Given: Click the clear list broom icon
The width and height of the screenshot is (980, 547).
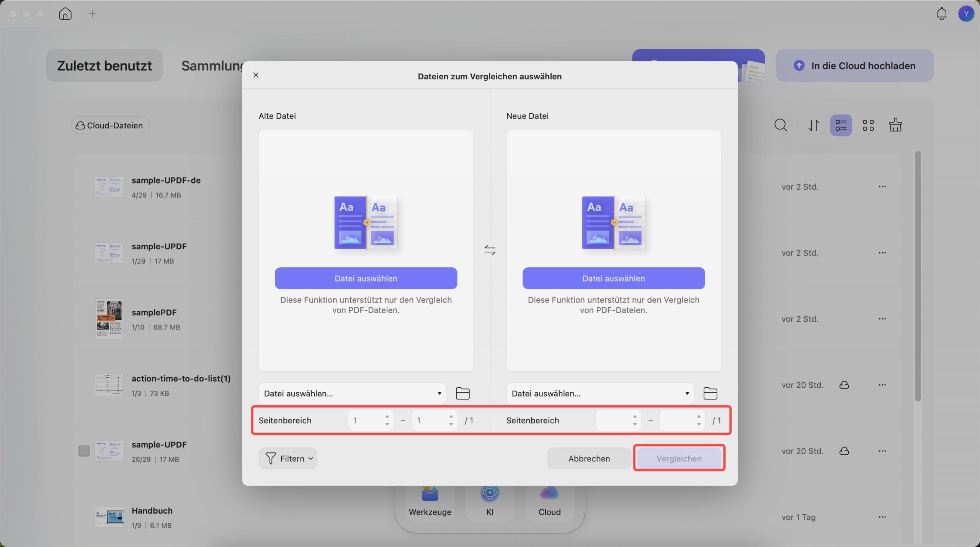Looking at the screenshot, I should tap(895, 125).
